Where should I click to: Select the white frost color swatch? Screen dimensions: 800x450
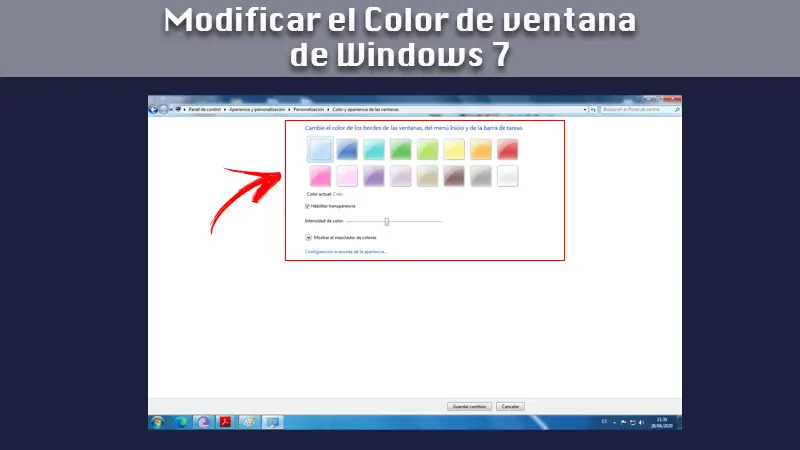pyautogui.click(x=508, y=176)
